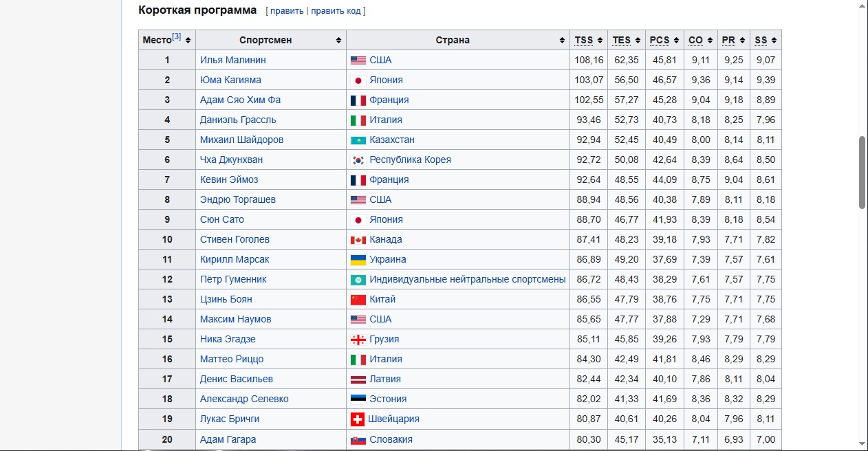Click the Canada flag icon
The image size is (868, 451).
coord(358,240)
